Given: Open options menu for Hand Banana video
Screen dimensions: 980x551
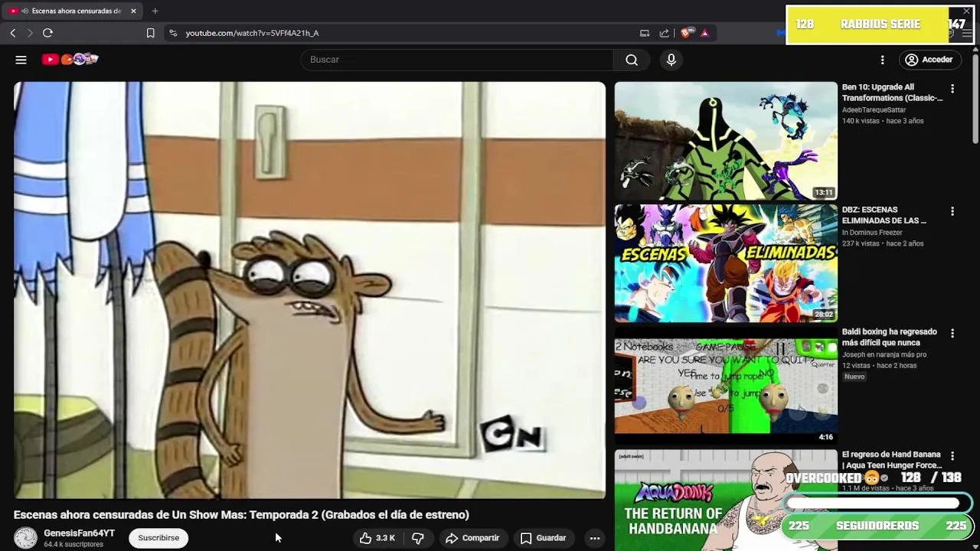Looking at the screenshot, I should click(x=952, y=456).
